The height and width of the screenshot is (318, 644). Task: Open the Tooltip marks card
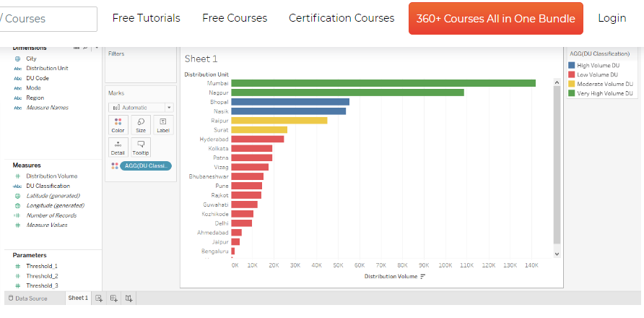pos(141,147)
